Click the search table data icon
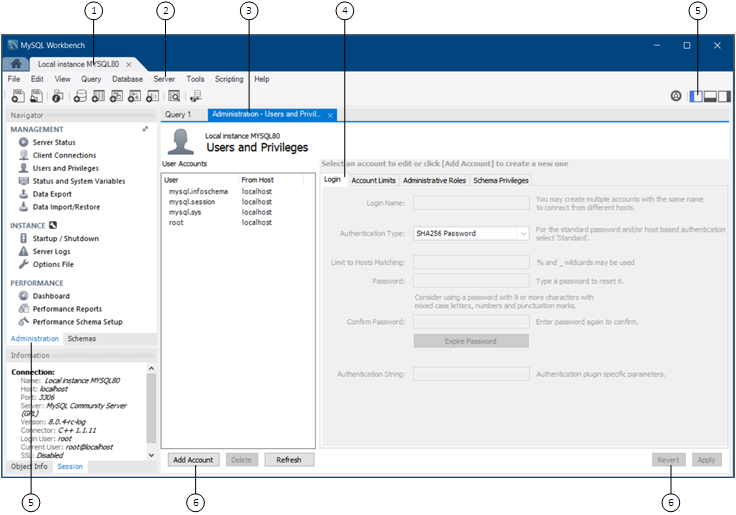Image resolution: width=736 pixels, height=515 pixels. pos(173,96)
